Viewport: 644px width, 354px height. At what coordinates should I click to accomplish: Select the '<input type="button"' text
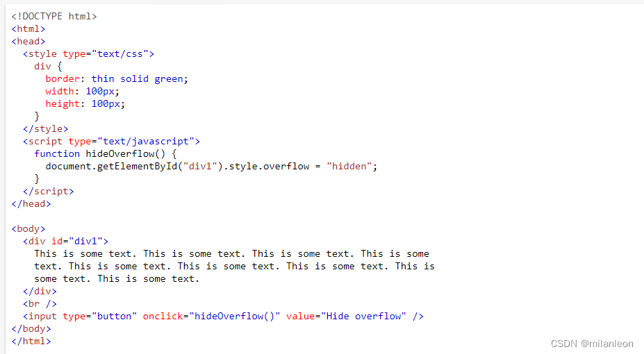point(80,317)
